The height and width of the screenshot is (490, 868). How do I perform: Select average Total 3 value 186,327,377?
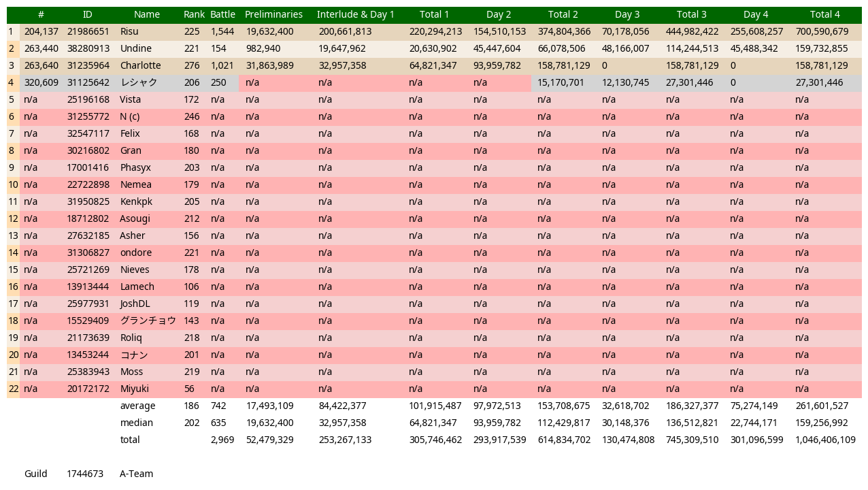coord(692,406)
